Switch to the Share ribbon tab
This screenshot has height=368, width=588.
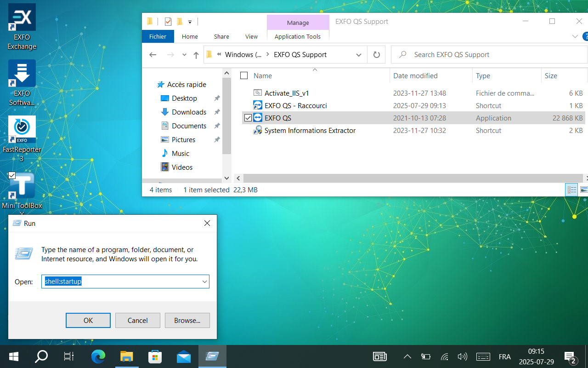click(221, 36)
